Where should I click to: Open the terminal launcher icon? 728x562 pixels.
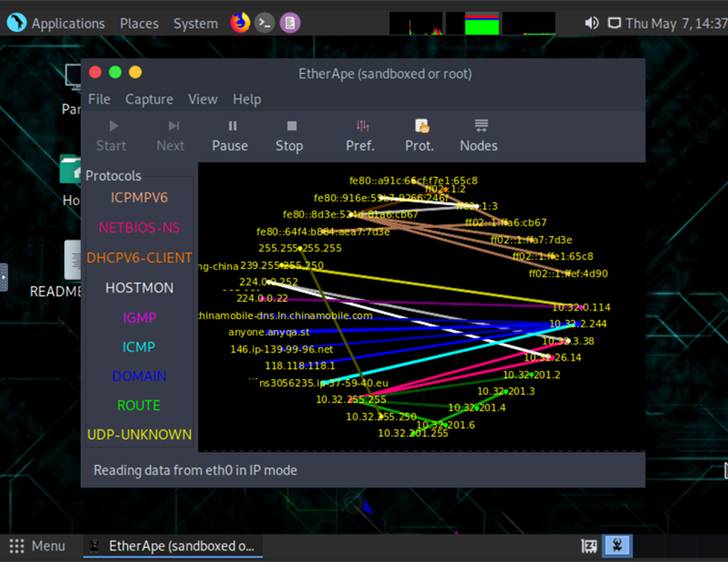265,23
